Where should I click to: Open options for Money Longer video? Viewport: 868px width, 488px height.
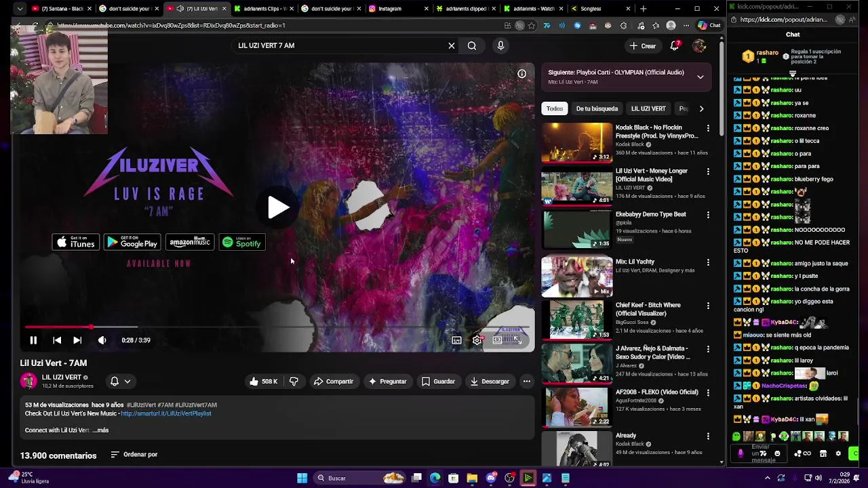(708, 171)
